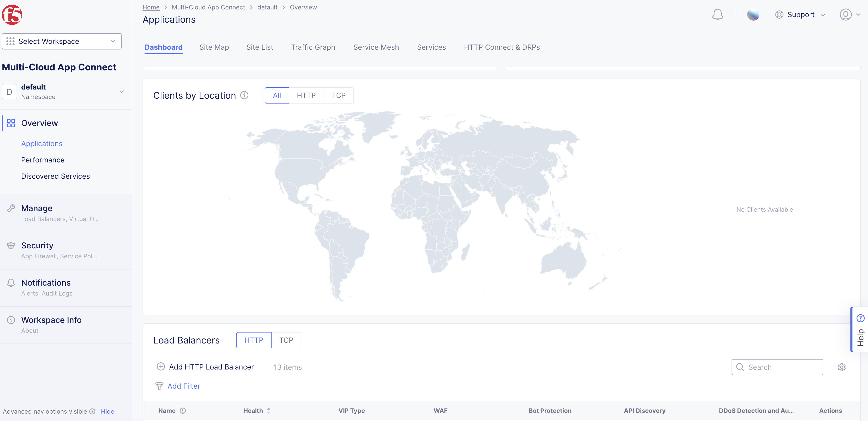Click the default breadcrumb
The height and width of the screenshot is (421, 868).
click(267, 7)
